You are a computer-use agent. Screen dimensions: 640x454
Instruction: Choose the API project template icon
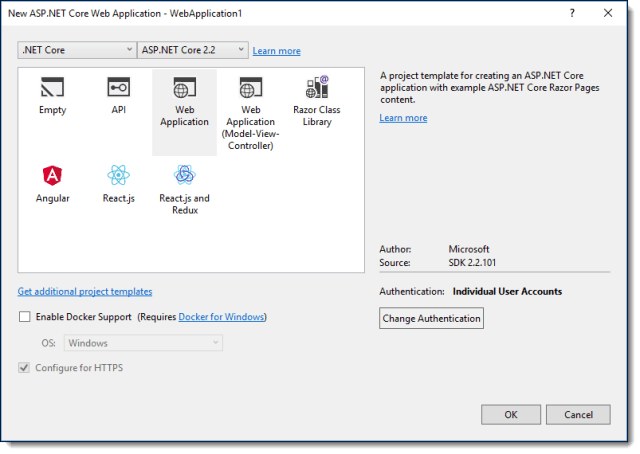pos(118,88)
